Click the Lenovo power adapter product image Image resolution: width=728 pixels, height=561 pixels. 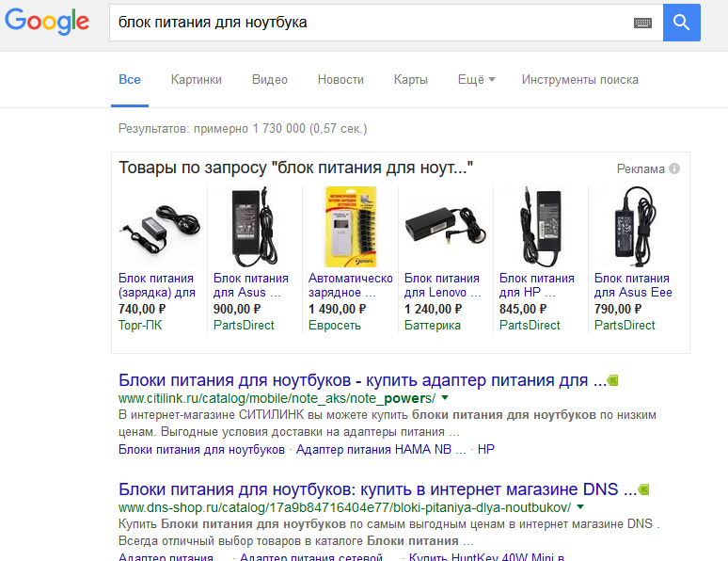445,225
